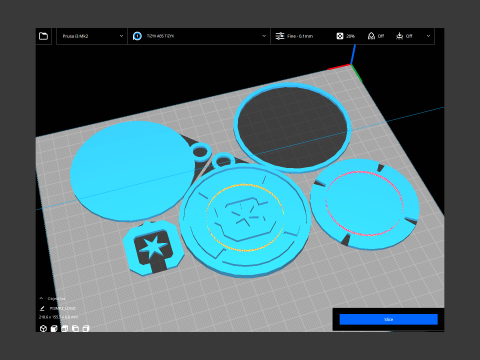Click the pencil icon to rename job
Image resolution: width=480 pixels, height=360 pixels.
pyautogui.click(x=42, y=308)
